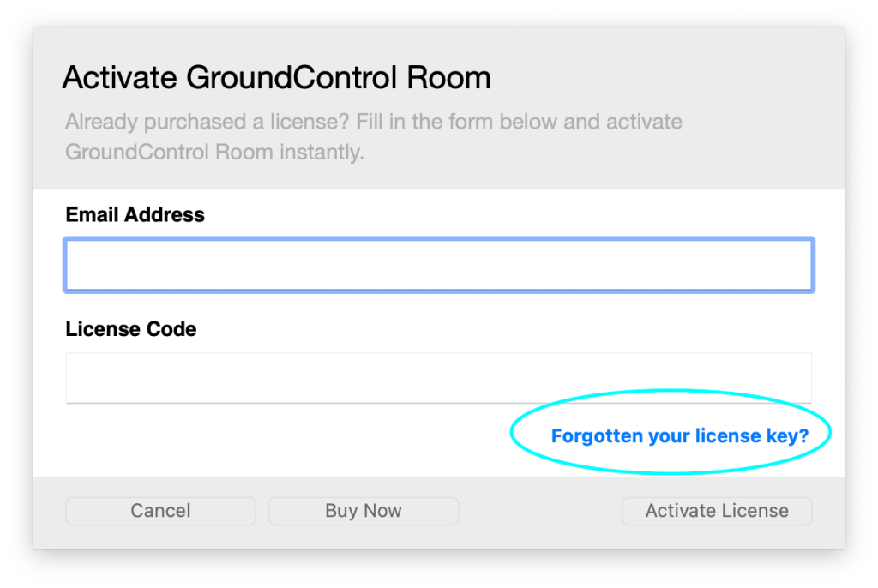Image resolution: width=878 pixels, height=588 pixels.
Task: Select the Email Address label
Action: (x=135, y=214)
